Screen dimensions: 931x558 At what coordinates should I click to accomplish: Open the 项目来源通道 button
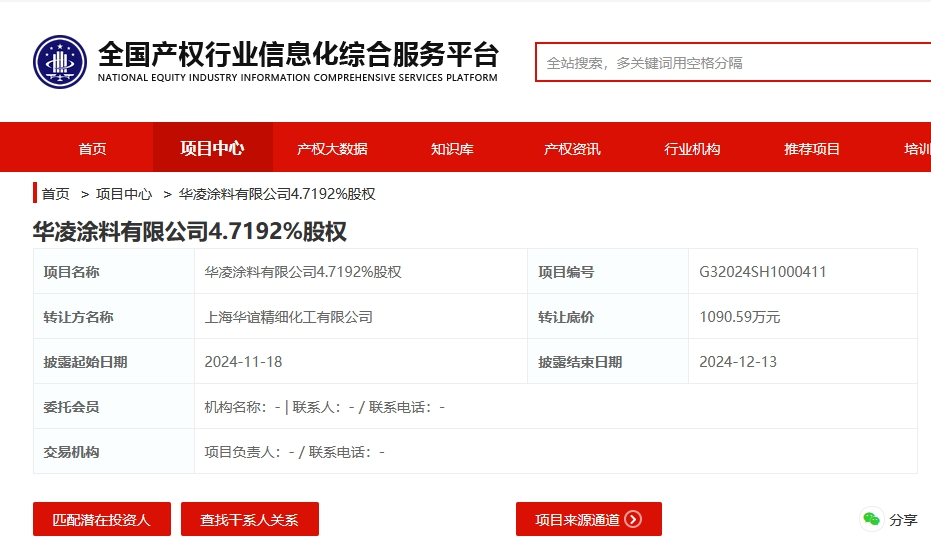click(589, 519)
